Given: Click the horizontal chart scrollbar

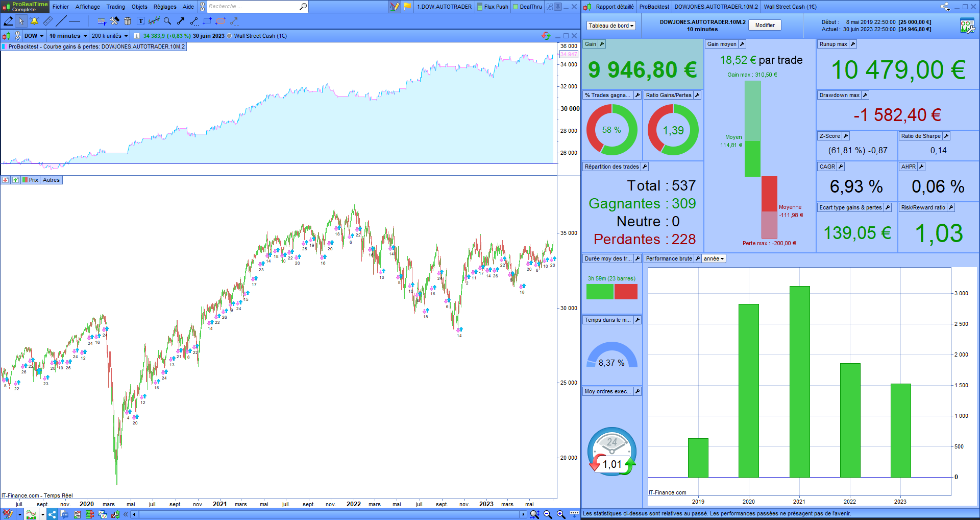Looking at the screenshot, I should click(329, 514).
